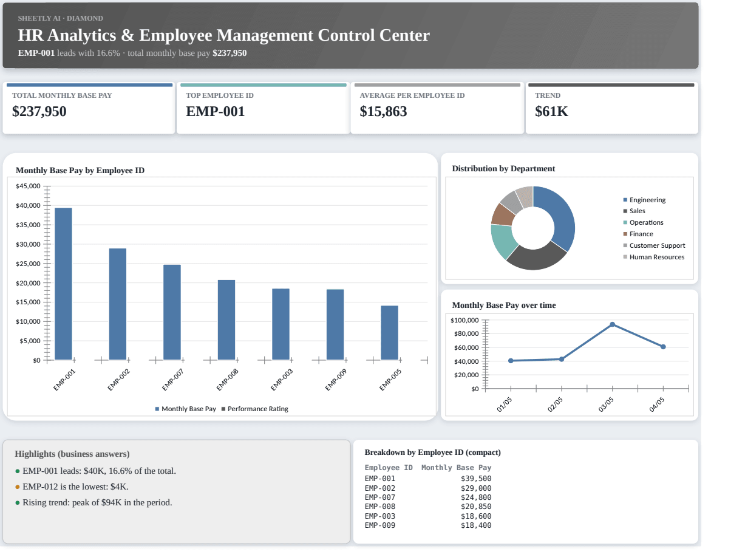The width and height of the screenshot is (745, 560).
Task: Click the Total Monthly Base Pay card
Action: 89,108
